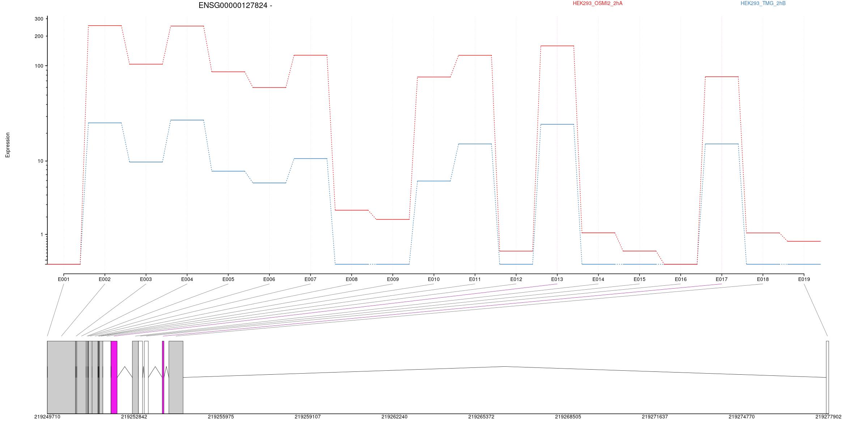Click the white exon box at far right
The height and width of the screenshot is (434, 868).
(x=827, y=377)
